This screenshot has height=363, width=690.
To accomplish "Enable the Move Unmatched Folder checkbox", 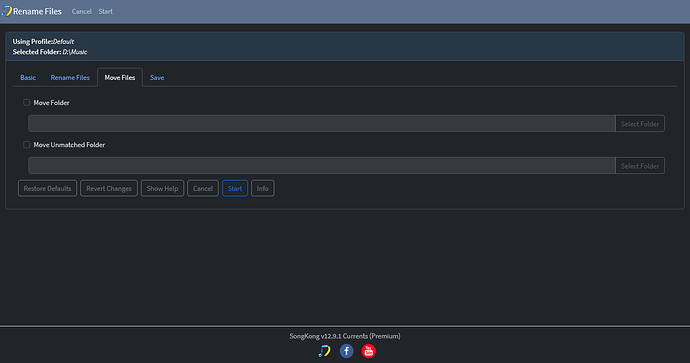I will coord(26,145).
